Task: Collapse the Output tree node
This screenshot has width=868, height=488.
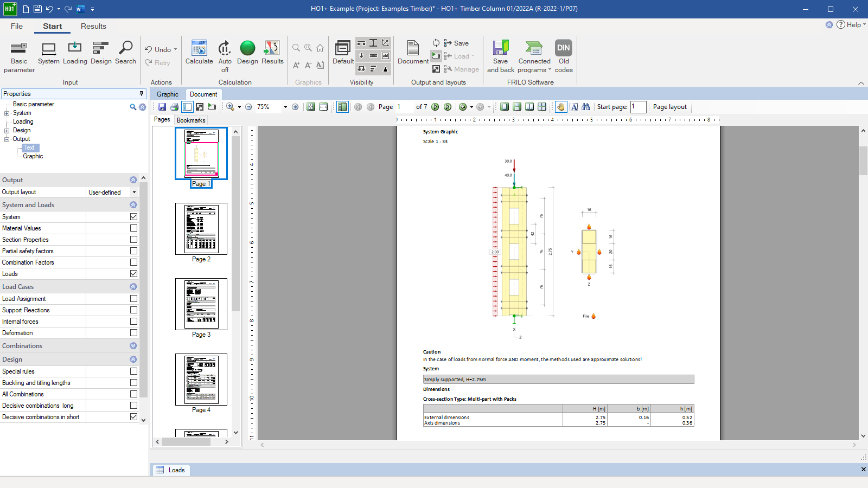Action: [7, 139]
